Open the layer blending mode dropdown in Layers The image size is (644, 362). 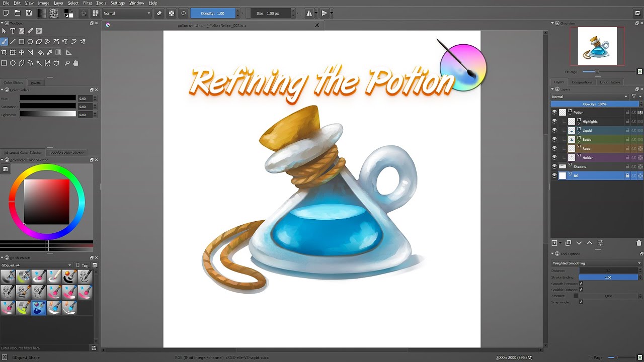point(590,97)
